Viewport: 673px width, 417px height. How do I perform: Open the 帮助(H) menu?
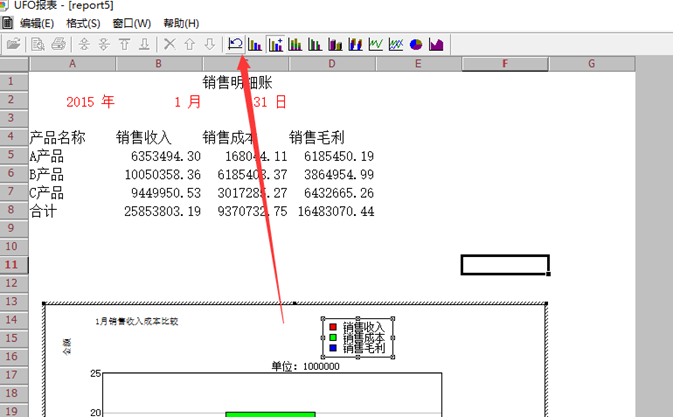[181, 23]
